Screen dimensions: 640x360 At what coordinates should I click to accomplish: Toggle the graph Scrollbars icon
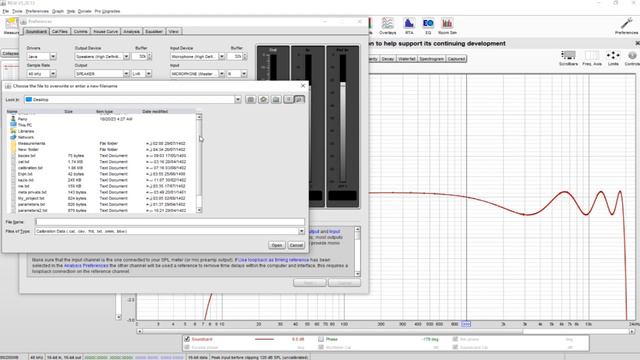[568, 58]
